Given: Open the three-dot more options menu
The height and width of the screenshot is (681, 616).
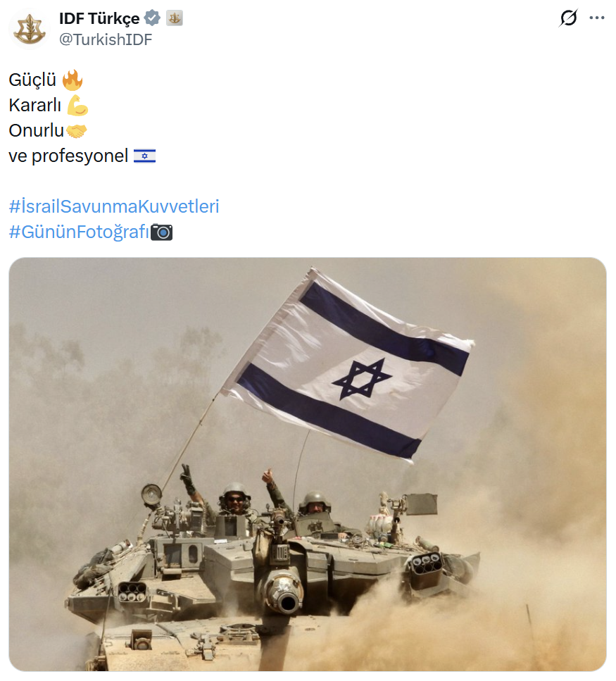Looking at the screenshot, I should [x=597, y=18].
